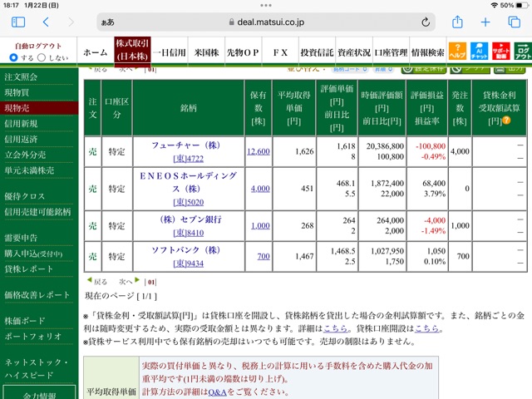
Task: Click holdings link 4,000 for ENEOS
Action: point(260,189)
